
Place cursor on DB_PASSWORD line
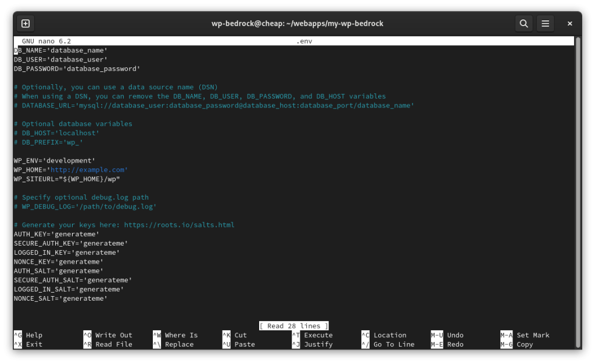[77, 69]
